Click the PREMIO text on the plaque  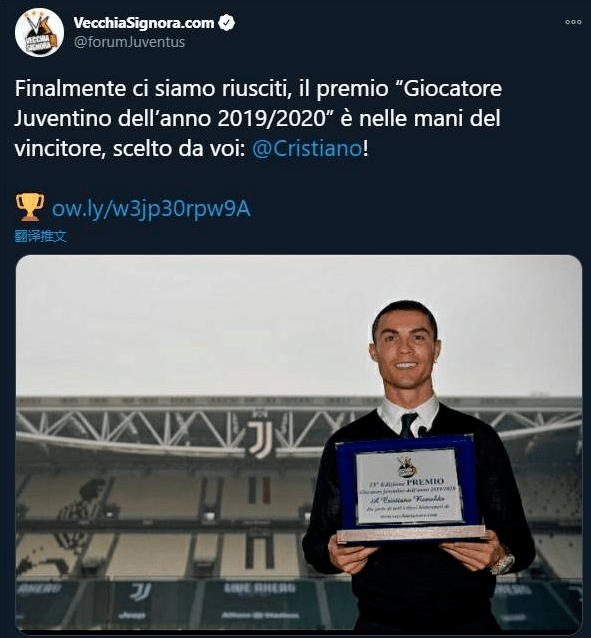(425, 482)
